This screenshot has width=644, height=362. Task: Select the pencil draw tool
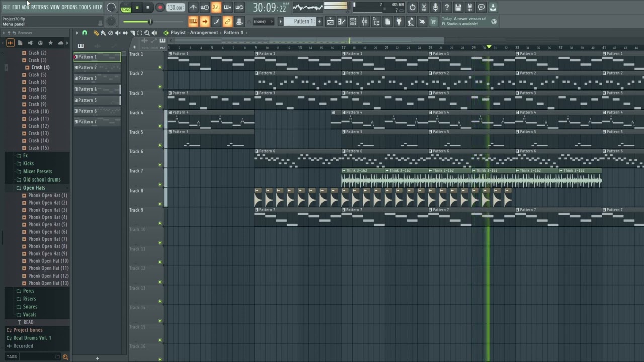(x=96, y=33)
